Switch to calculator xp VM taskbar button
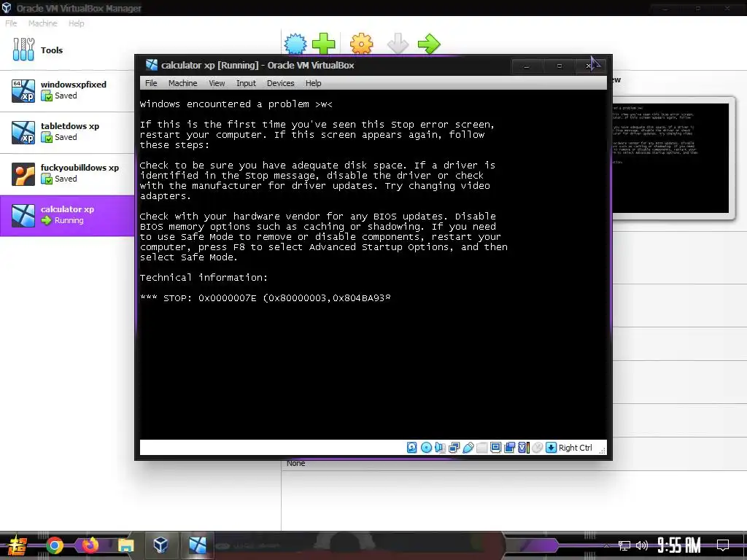This screenshot has width=747, height=560. [197, 545]
